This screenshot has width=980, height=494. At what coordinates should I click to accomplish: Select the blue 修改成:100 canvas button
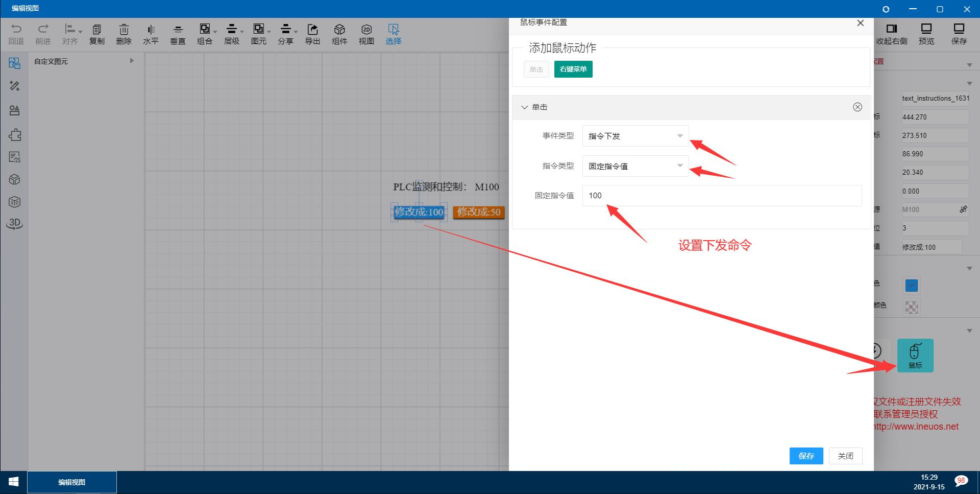click(419, 212)
